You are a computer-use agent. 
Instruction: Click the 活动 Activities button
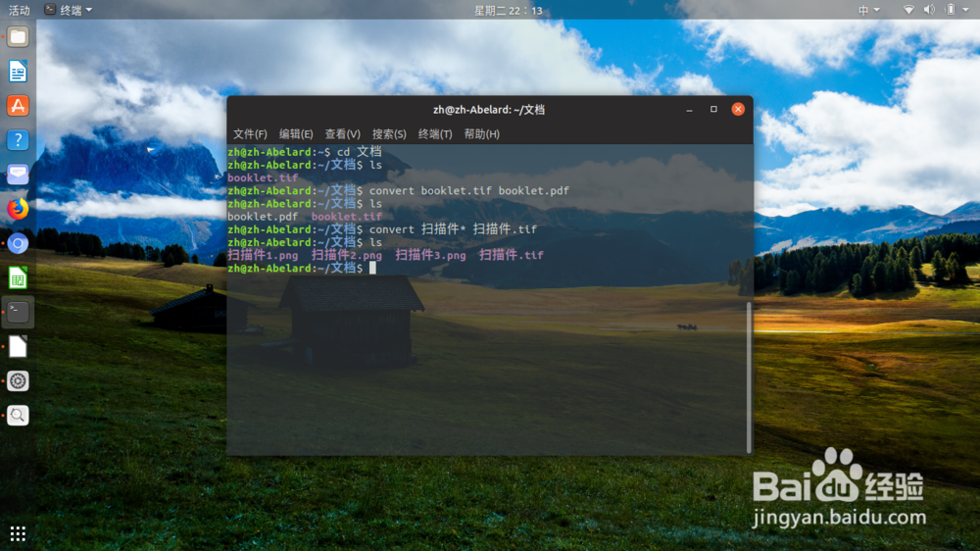point(19,10)
